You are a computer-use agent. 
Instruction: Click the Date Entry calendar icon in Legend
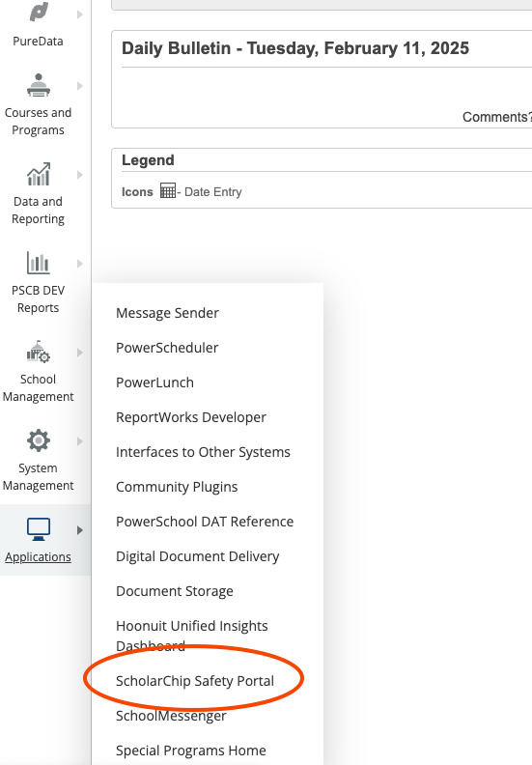coord(168,190)
